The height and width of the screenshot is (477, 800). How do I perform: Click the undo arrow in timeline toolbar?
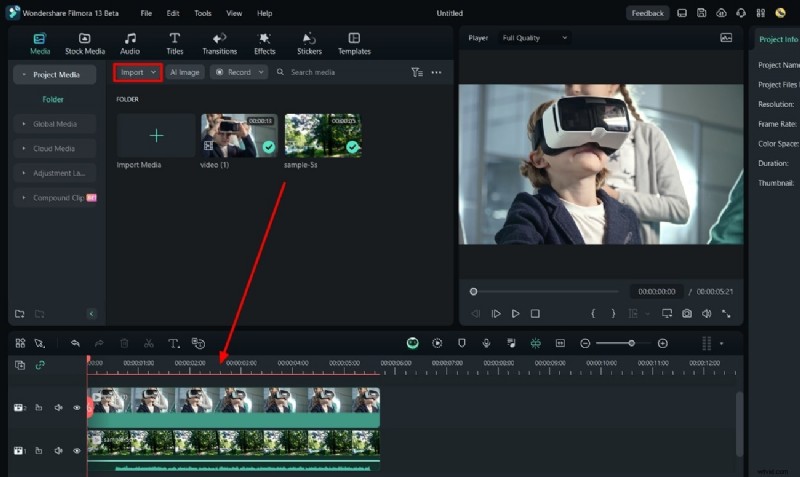tap(75, 343)
